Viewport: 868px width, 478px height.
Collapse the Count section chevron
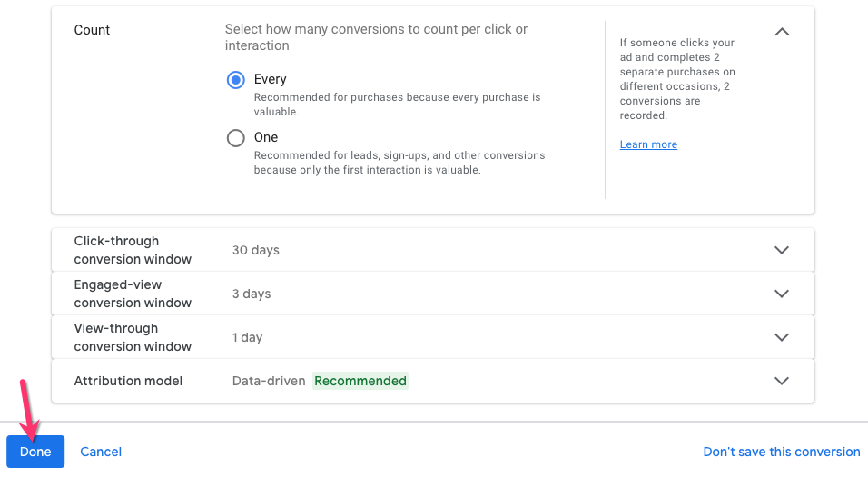click(782, 32)
